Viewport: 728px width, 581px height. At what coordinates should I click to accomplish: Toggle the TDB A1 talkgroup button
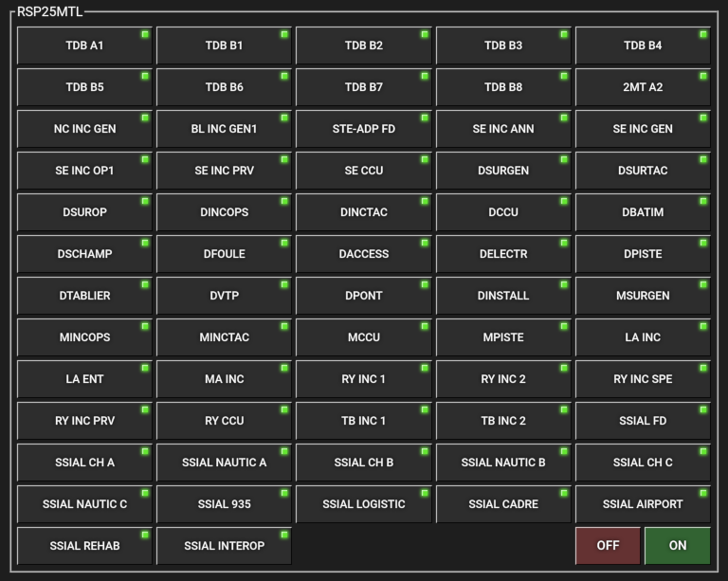(x=84, y=45)
